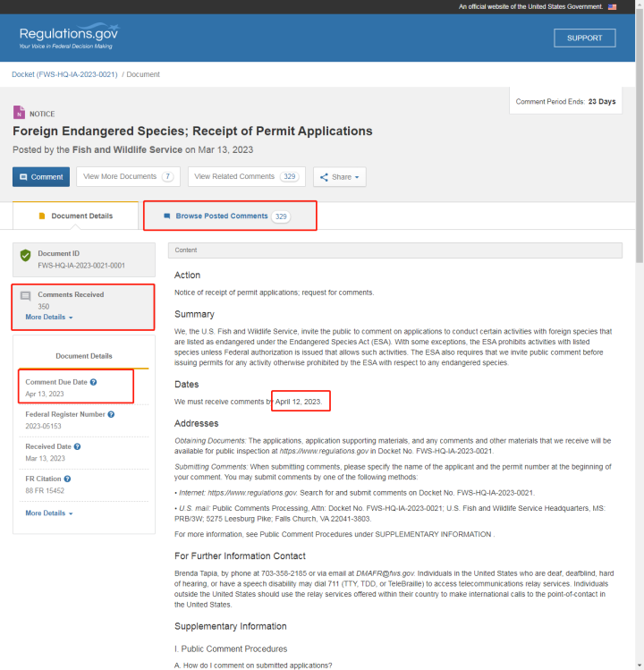Expand More Details under Comments Received

point(49,318)
